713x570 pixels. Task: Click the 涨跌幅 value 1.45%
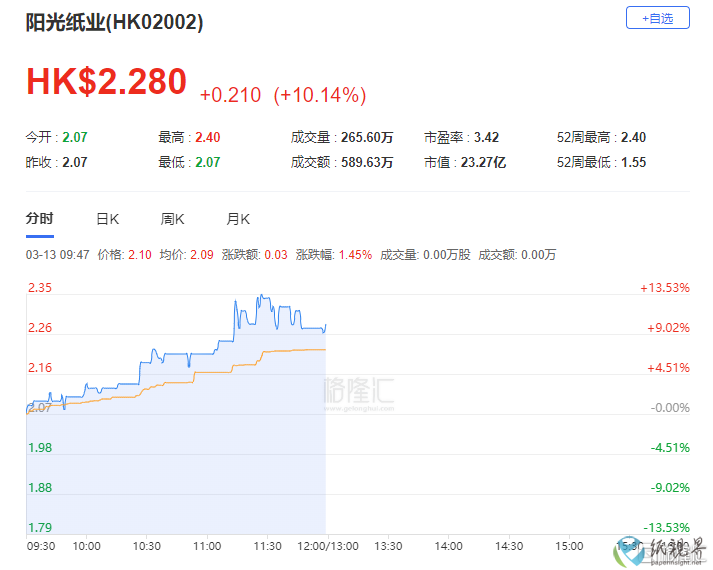click(x=355, y=255)
